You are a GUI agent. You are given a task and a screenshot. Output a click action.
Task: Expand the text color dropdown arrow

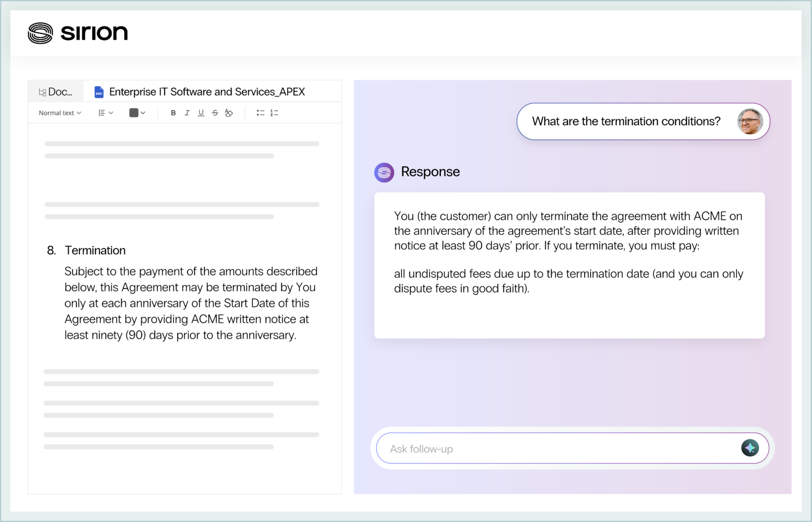(143, 113)
